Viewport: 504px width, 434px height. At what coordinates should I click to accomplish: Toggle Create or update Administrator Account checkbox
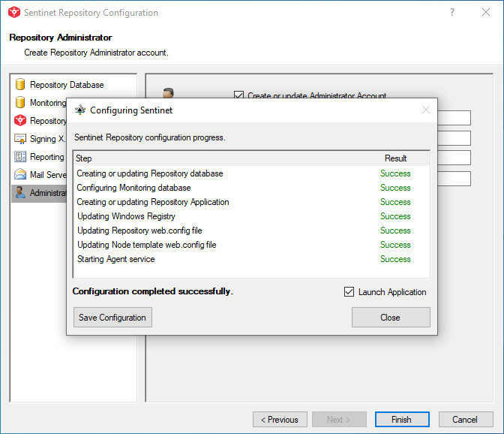click(238, 95)
